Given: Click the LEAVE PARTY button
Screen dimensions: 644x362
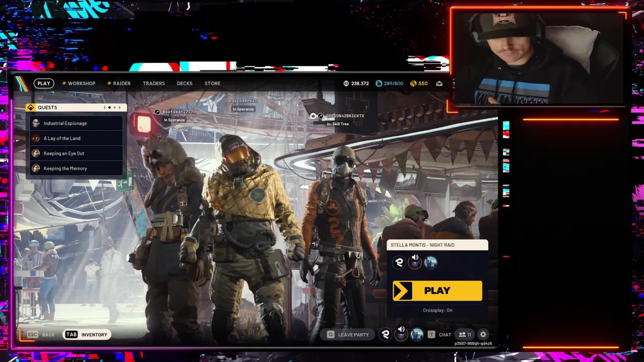Looking at the screenshot, I should click(348, 335).
